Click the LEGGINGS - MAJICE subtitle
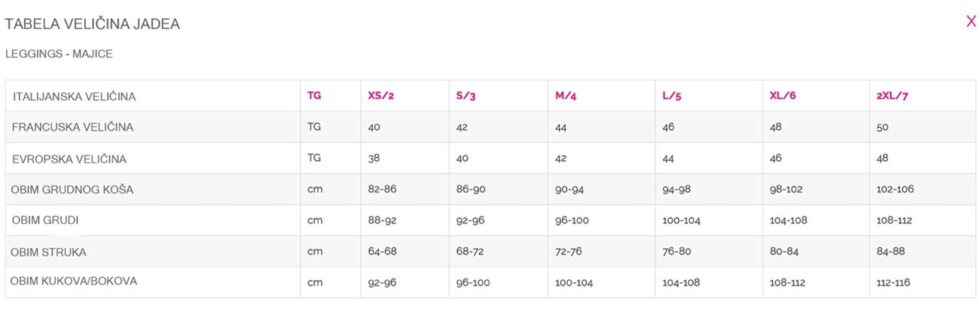The height and width of the screenshot is (320, 980). tap(59, 54)
